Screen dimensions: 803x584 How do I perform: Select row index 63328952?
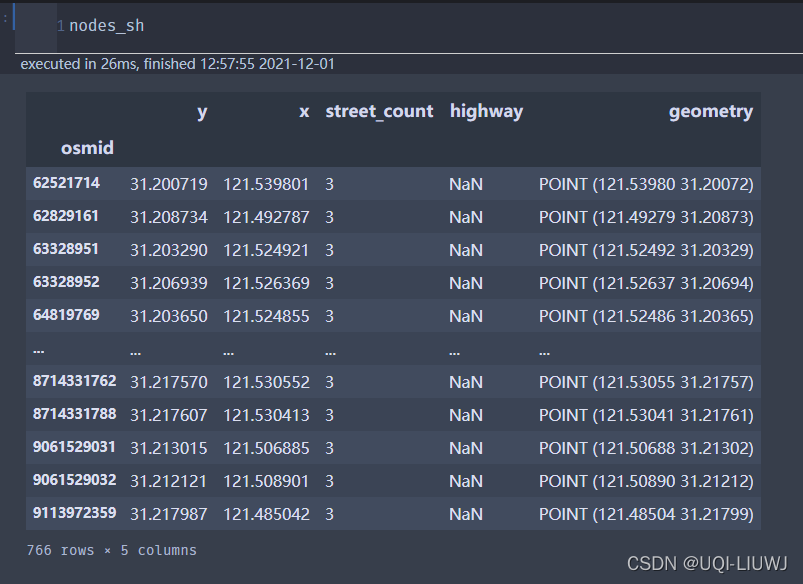tap(66, 282)
